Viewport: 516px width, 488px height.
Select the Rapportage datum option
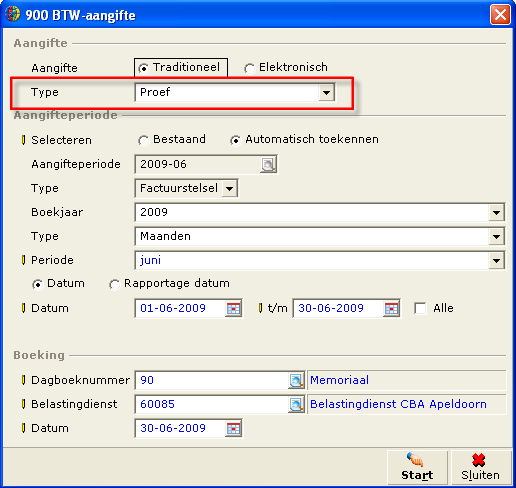[x=114, y=284]
